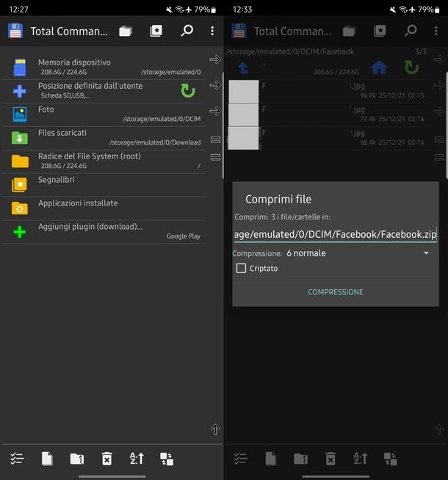Open the Files scaricati entry
This screenshot has height=480, width=448.
coord(104,137)
